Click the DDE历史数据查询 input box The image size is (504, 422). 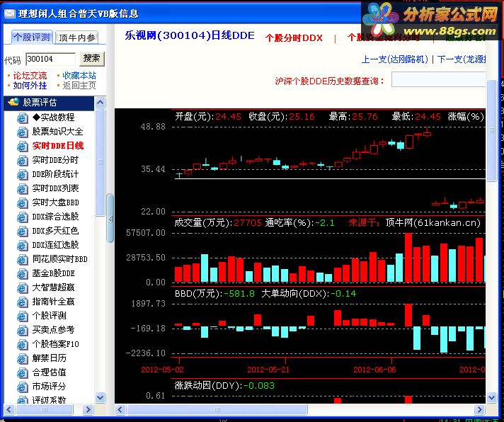pos(438,79)
